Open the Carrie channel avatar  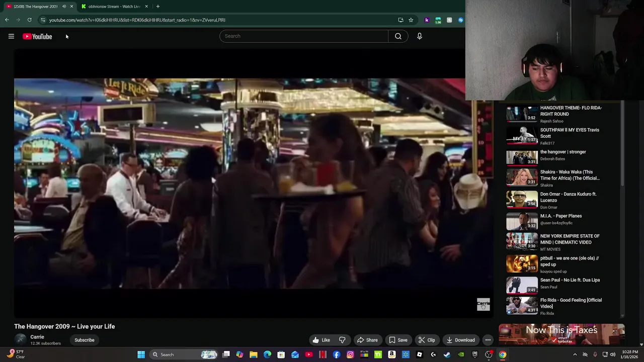[x=21, y=340]
